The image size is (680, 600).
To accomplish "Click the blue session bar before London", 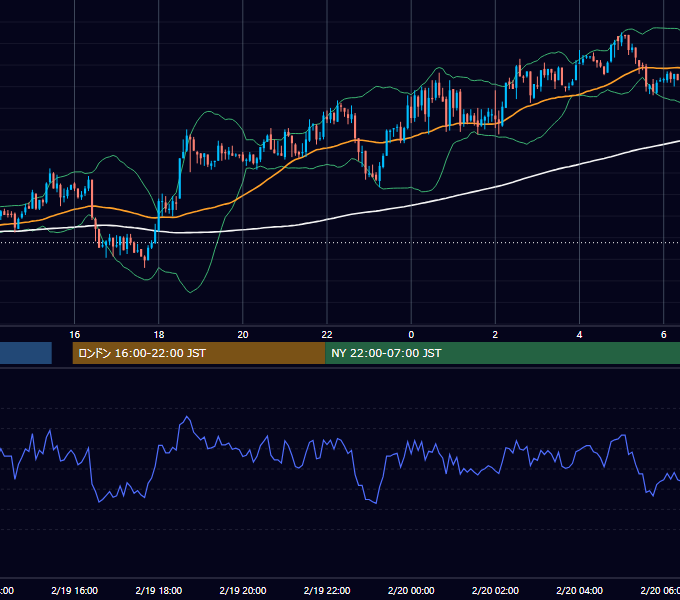I will coord(26,353).
